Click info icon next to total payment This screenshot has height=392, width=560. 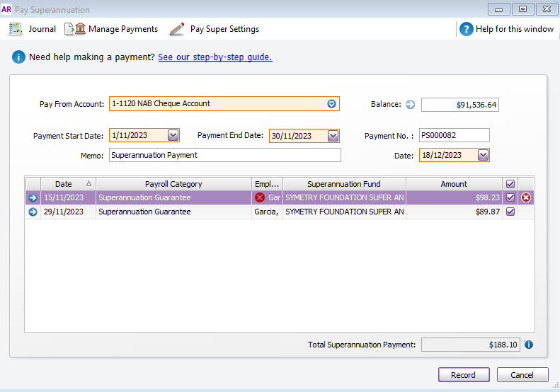[x=528, y=345]
